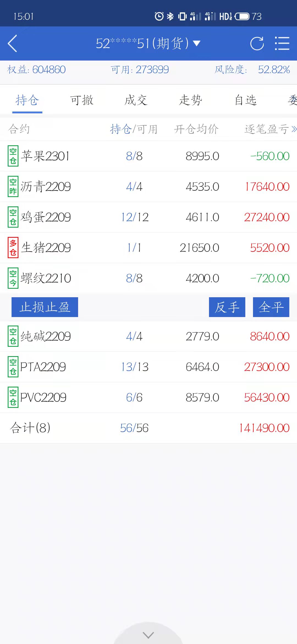The width and height of the screenshot is (297, 644).
Task: Sort by the 持仓/可用 column header
Action: 134,129
